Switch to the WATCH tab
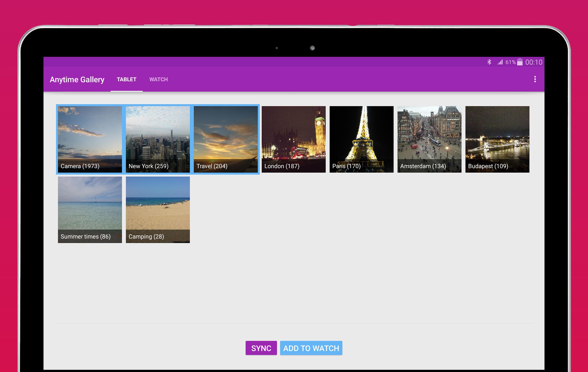Screen dimensions: 588x372 point(158,79)
